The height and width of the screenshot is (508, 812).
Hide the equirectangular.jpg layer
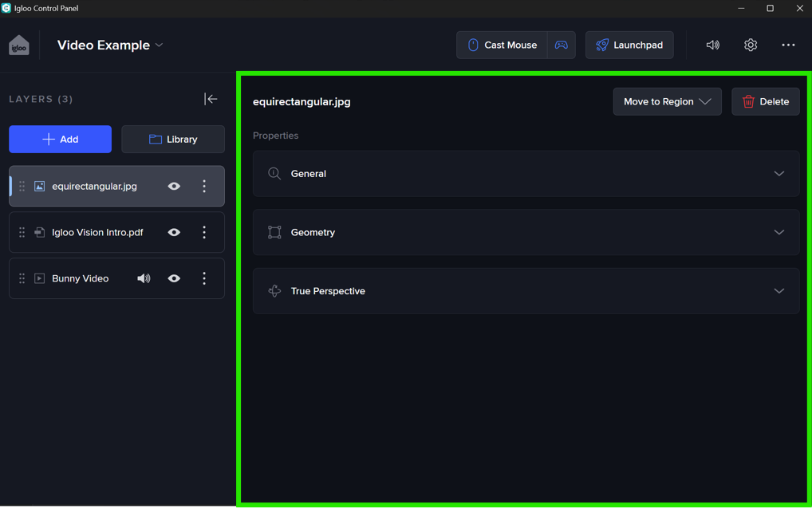click(174, 186)
